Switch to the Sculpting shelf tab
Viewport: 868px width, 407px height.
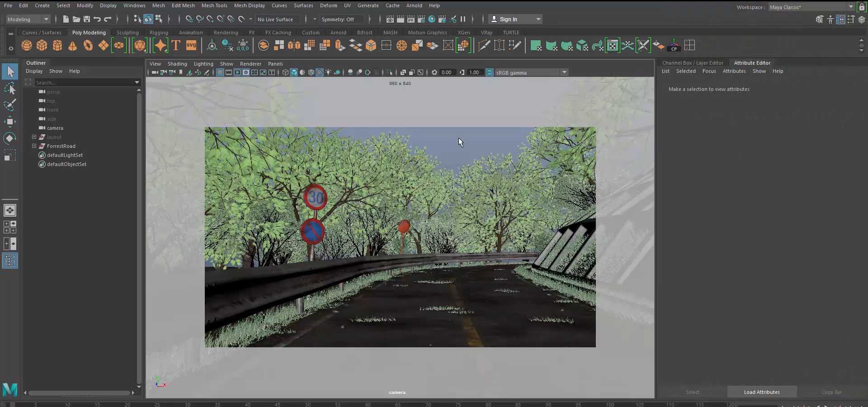(x=127, y=32)
